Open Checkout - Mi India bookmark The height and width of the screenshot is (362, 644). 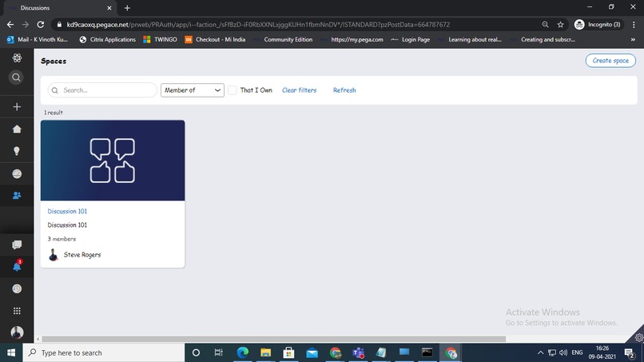pyautogui.click(x=215, y=39)
